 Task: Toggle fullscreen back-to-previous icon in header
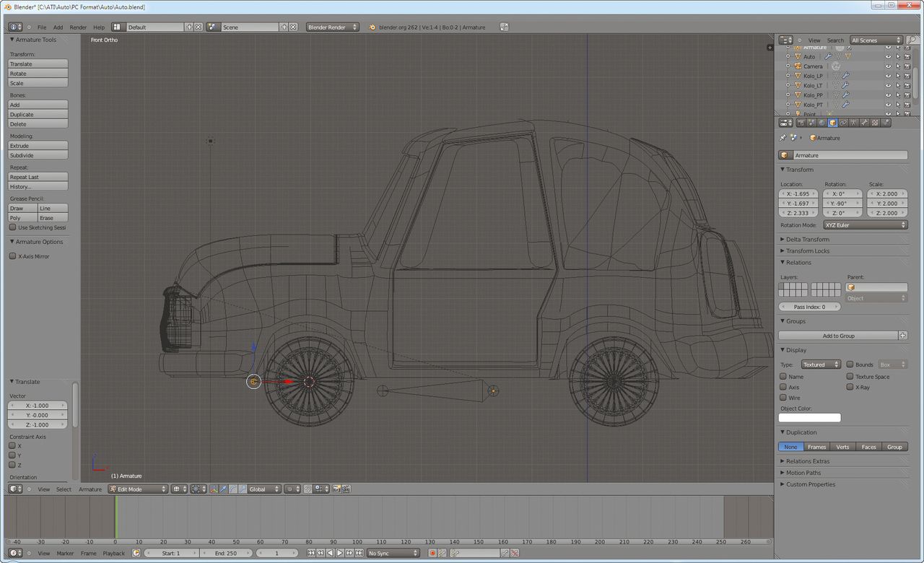click(504, 27)
